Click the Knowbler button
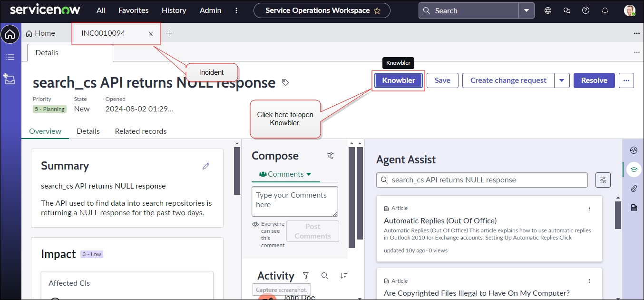Viewport: 644px width, 300px height. tap(399, 80)
